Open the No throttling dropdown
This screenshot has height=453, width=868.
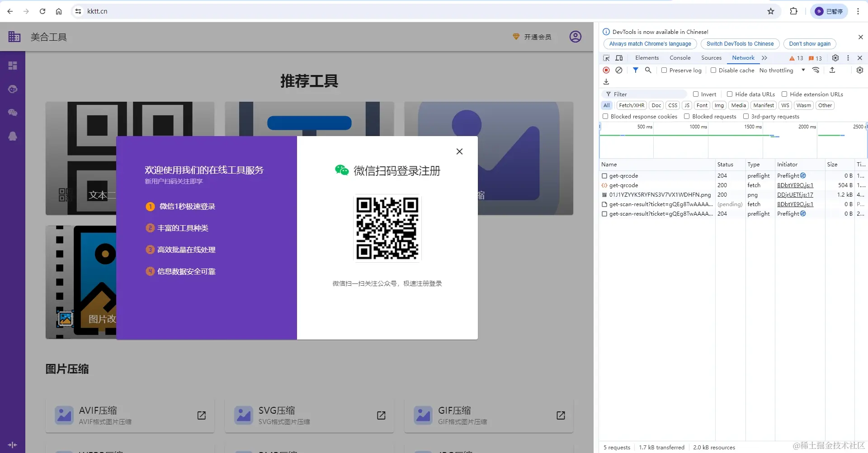[782, 70]
